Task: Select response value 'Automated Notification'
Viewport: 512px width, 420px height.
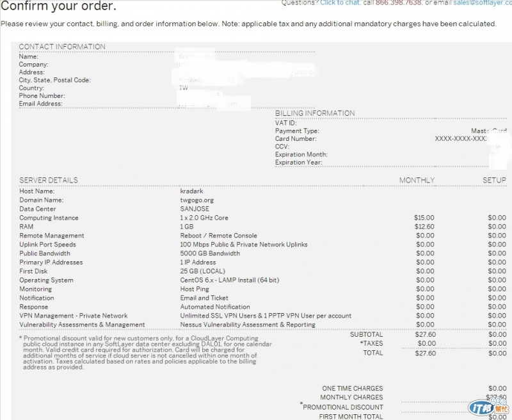Action: (215, 307)
